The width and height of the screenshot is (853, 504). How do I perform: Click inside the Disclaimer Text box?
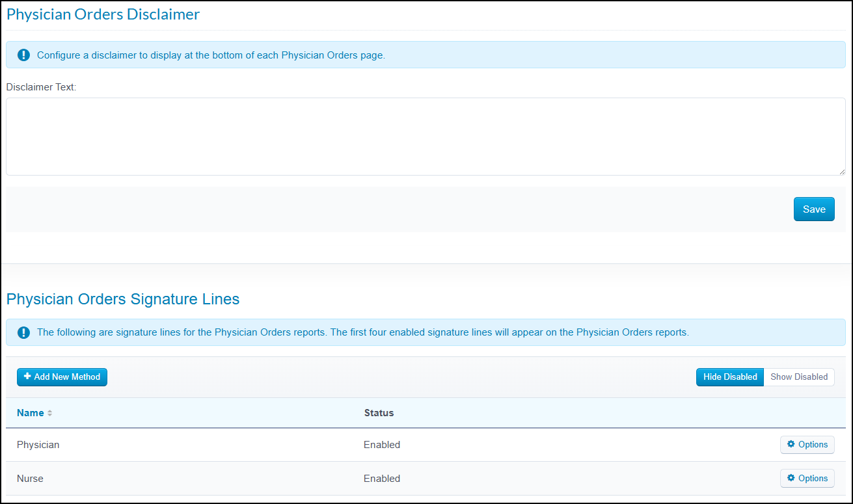tap(426, 137)
